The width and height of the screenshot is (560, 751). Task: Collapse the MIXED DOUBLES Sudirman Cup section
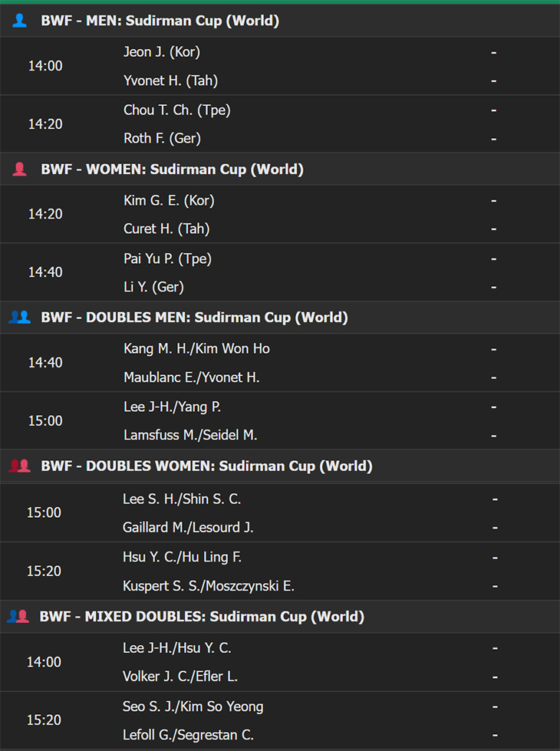[280, 616]
